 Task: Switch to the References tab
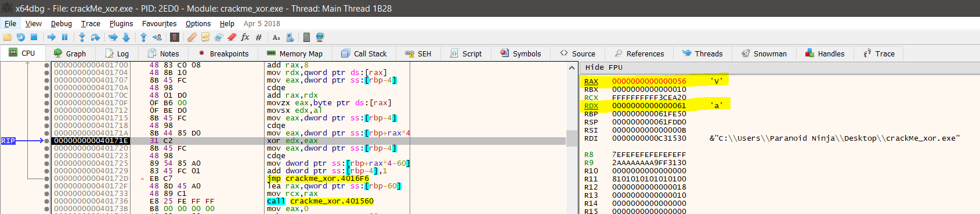tap(639, 53)
